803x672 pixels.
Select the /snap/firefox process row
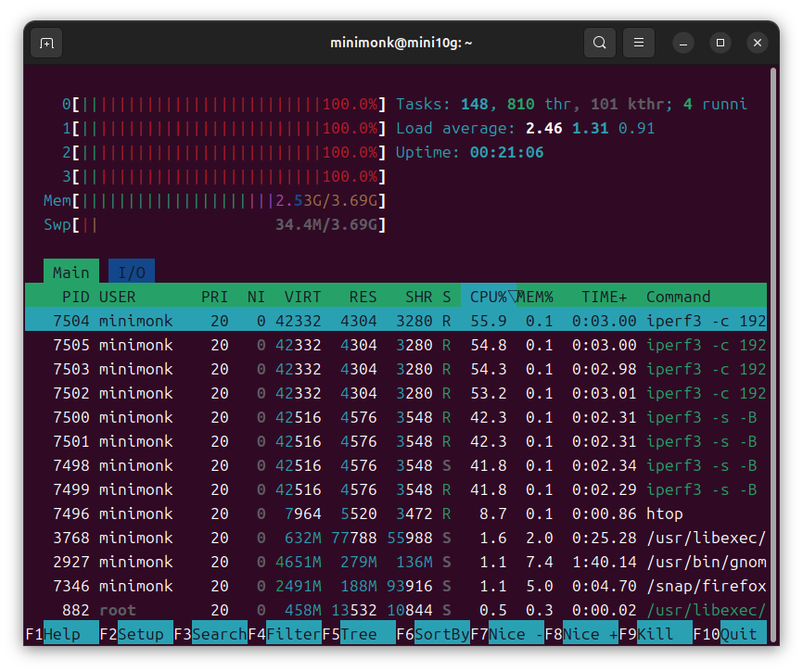click(396, 586)
